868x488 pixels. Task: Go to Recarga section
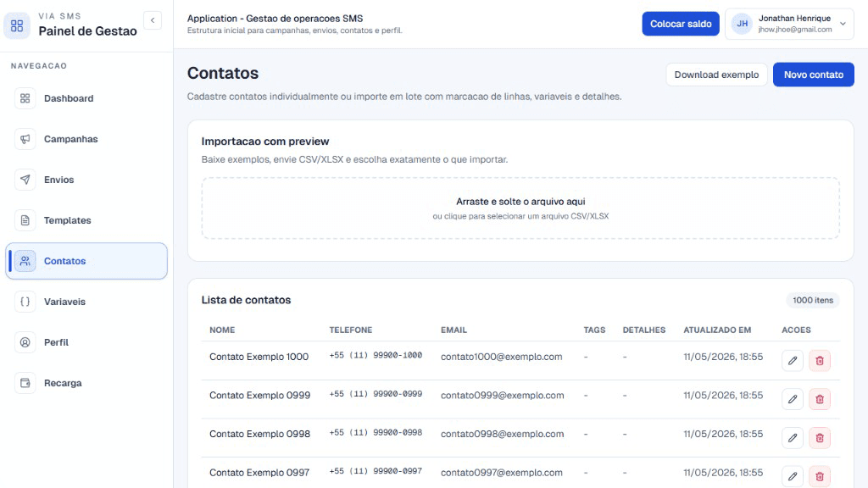coord(86,383)
